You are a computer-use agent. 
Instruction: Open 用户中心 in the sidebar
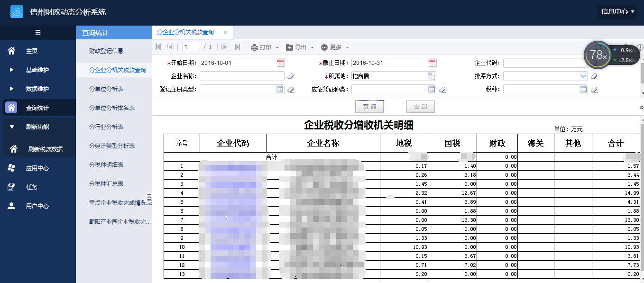point(37,206)
